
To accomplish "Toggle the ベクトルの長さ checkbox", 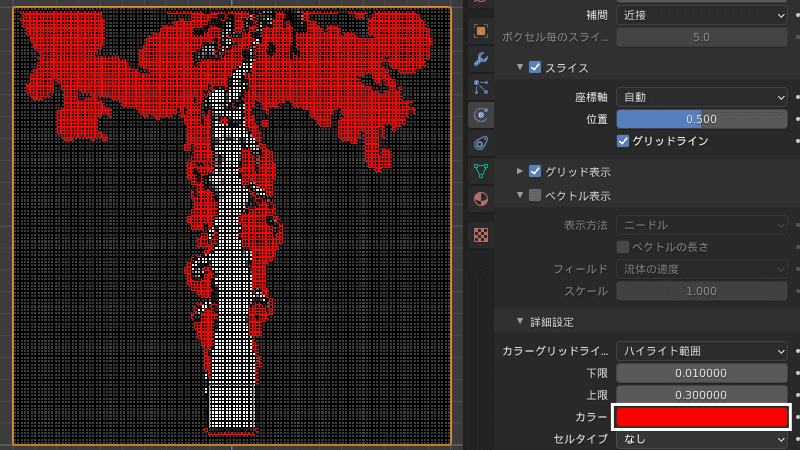I will (x=622, y=247).
